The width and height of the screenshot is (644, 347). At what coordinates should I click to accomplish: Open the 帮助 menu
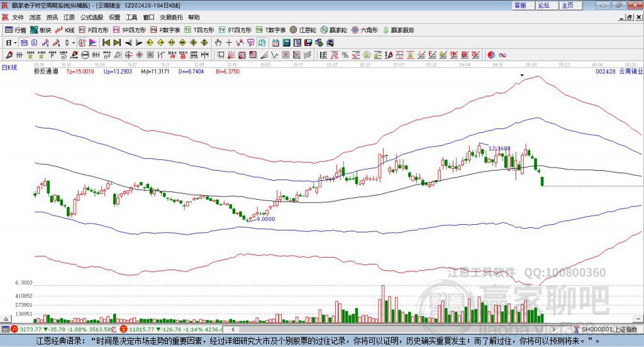tap(194, 17)
